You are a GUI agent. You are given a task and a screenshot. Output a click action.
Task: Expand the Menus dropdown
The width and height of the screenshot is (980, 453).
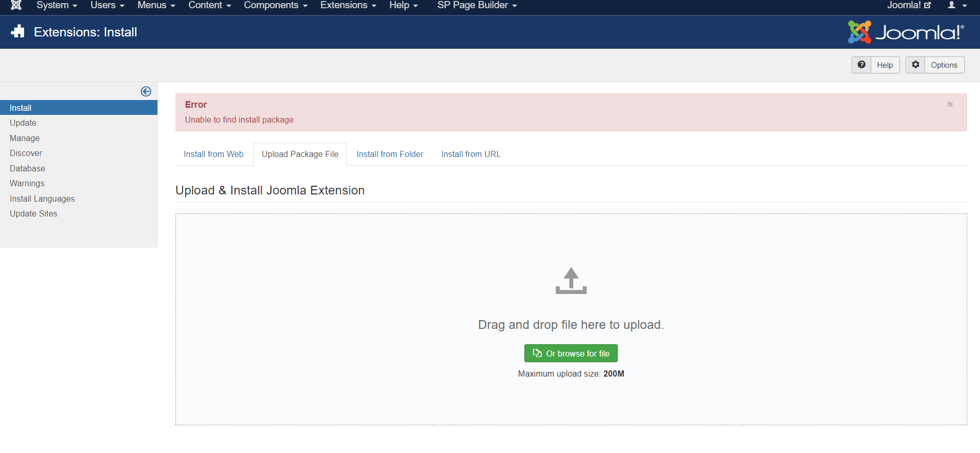[x=156, y=5]
